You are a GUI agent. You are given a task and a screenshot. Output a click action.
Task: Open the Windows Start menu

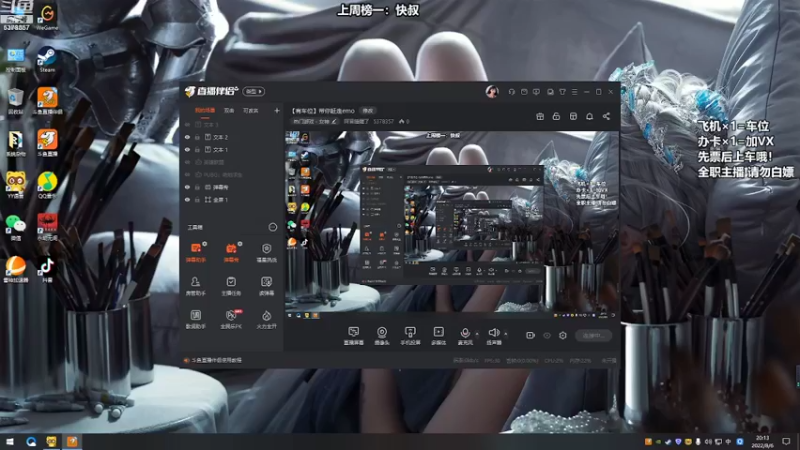click(10, 441)
